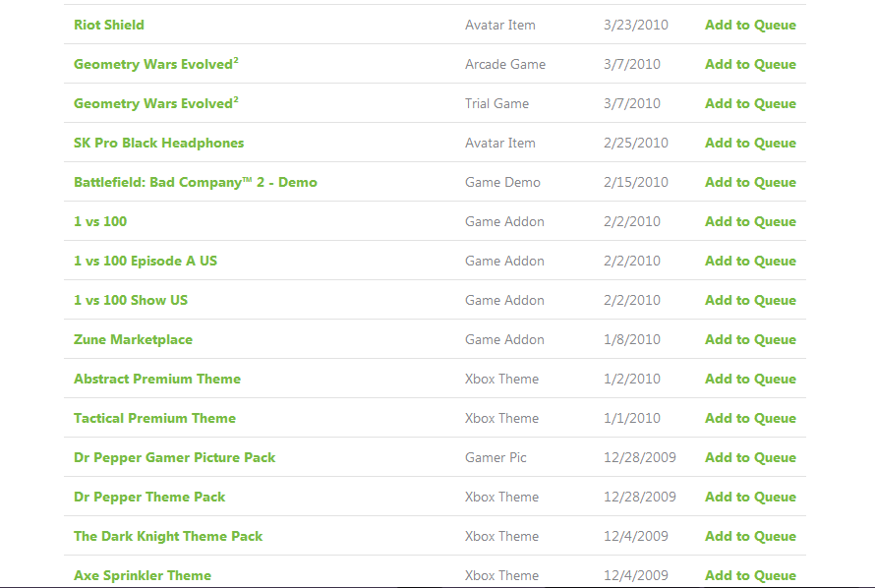Add Riot Shield to the queue
The height and width of the screenshot is (588, 875).
(750, 26)
